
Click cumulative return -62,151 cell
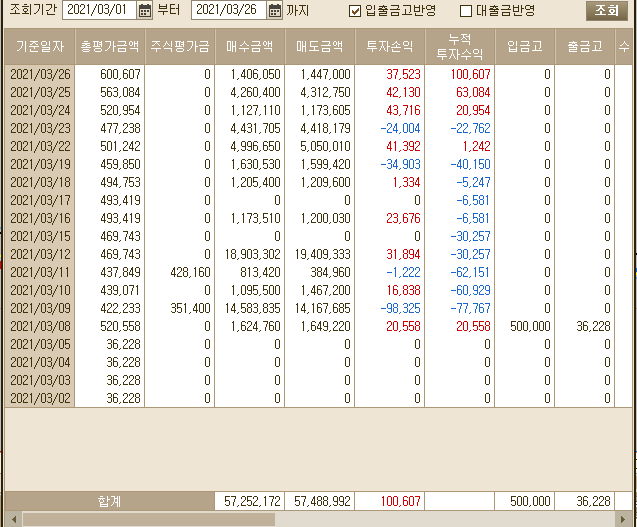click(x=459, y=272)
